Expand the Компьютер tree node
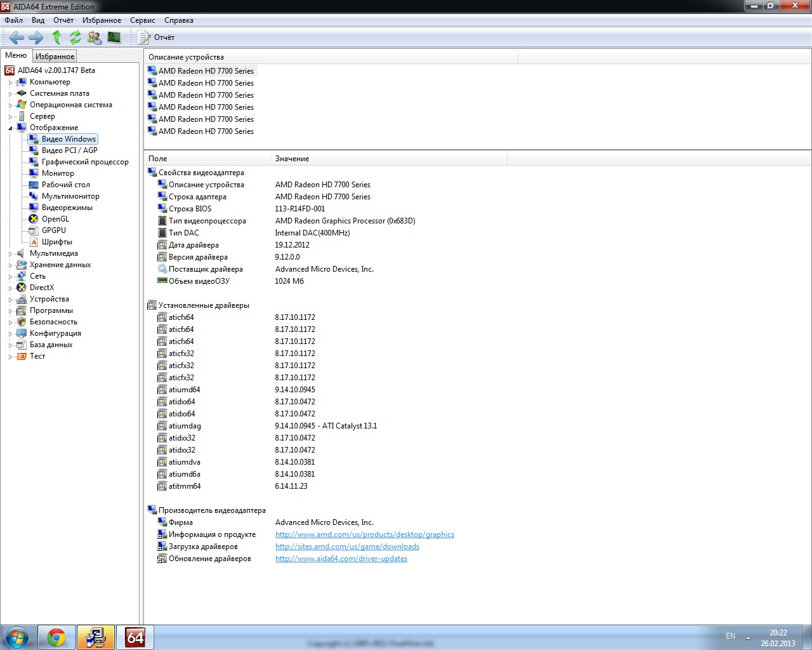 point(10,83)
